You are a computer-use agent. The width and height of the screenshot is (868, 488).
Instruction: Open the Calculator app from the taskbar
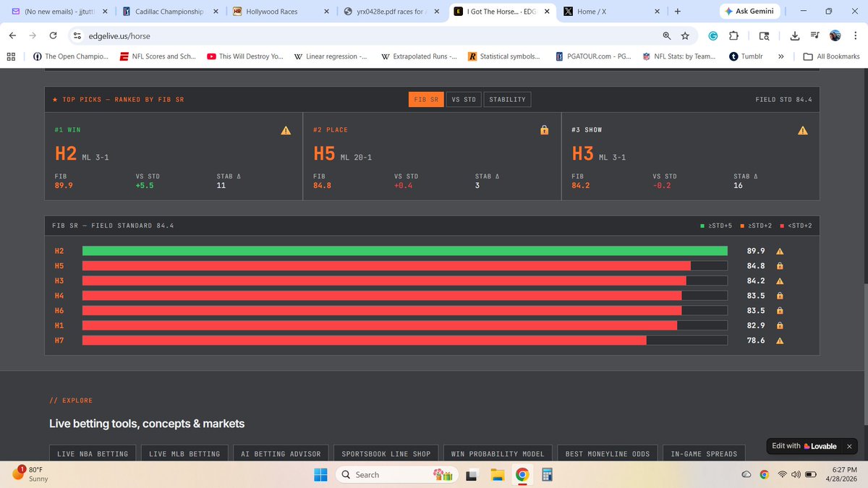pyautogui.click(x=547, y=474)
